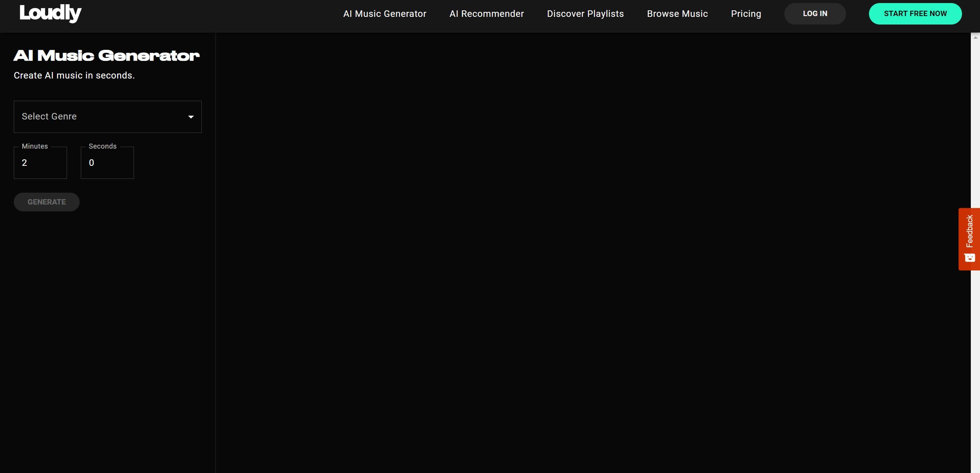
Task: Open Discover Playlists from the top menu
Action: (585, 14)
